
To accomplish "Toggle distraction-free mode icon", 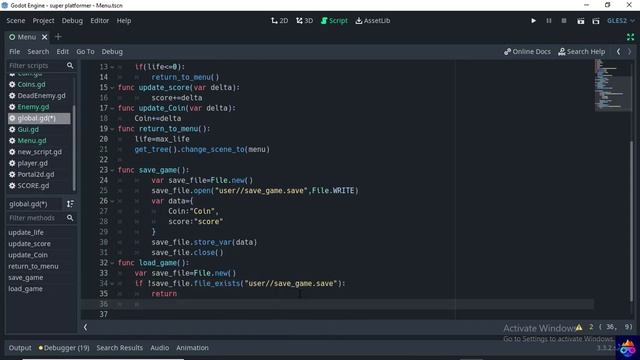I will coord(630,37).
